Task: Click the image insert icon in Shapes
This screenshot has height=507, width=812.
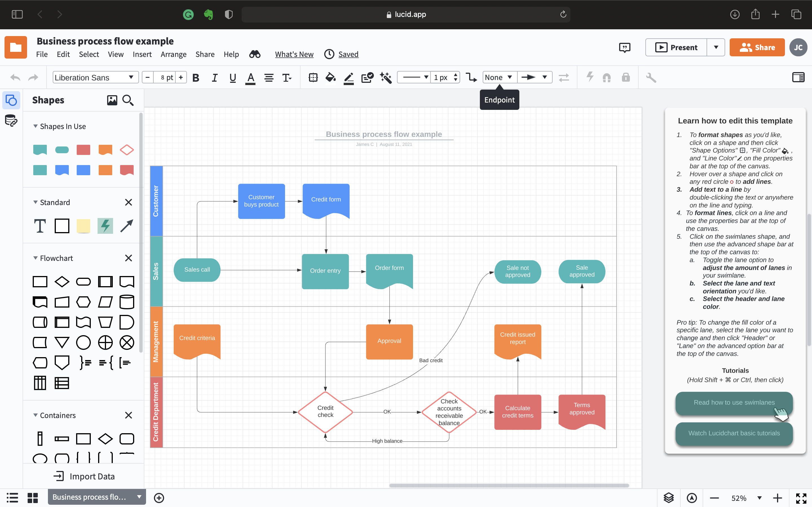Action: pyautogui.click(x=112, y=100)
